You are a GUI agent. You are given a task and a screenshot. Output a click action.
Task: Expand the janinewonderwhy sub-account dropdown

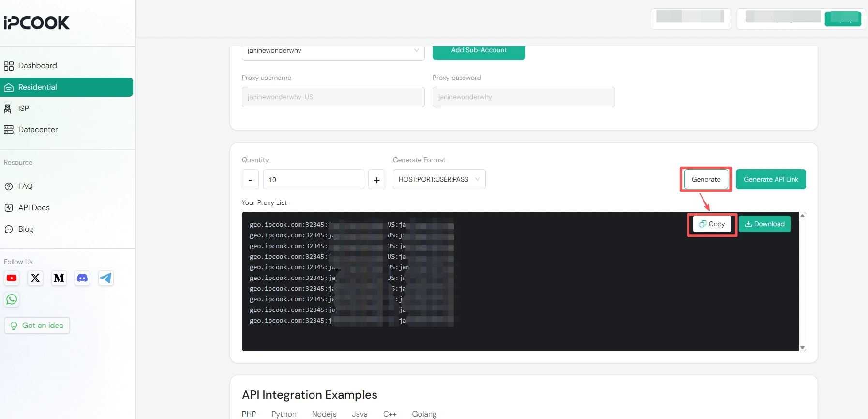pyautogui.click(x=333, y=51)
